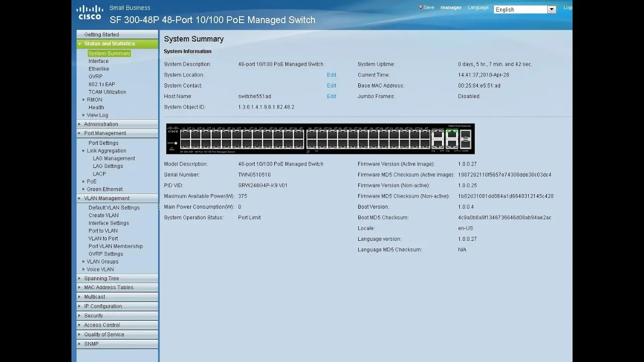Open GVRP statistics page

(x=96, y=77)
